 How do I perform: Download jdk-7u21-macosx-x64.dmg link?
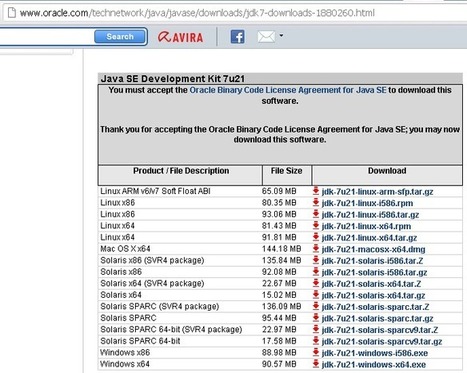click(x=373, y=249)
